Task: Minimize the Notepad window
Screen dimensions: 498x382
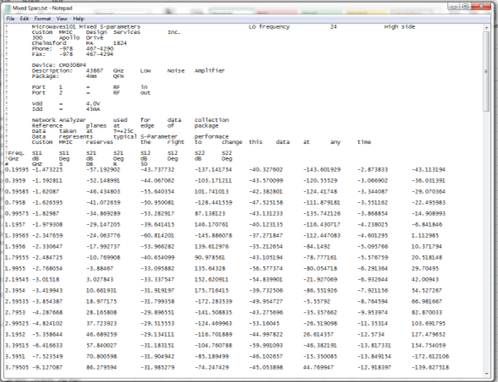Action: [x=453, y=6]
